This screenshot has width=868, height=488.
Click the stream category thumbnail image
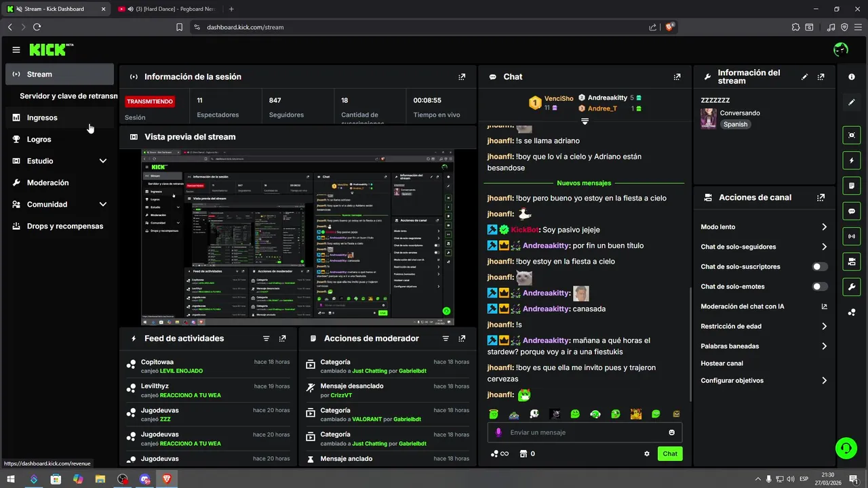[709, 119]
